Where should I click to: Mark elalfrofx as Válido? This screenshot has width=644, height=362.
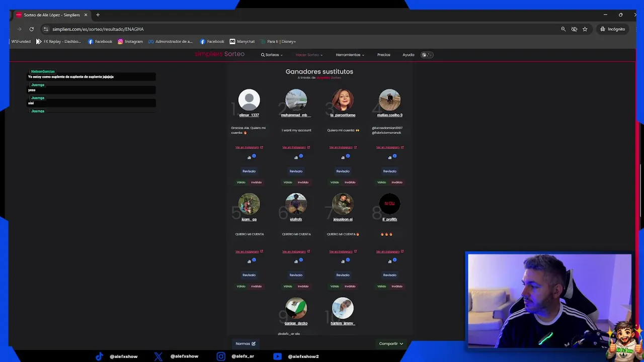[x=288, y=287]
